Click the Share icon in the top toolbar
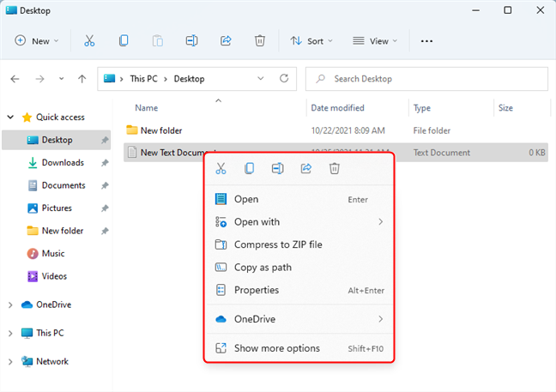The image size is (556, 392). (227, 40)
